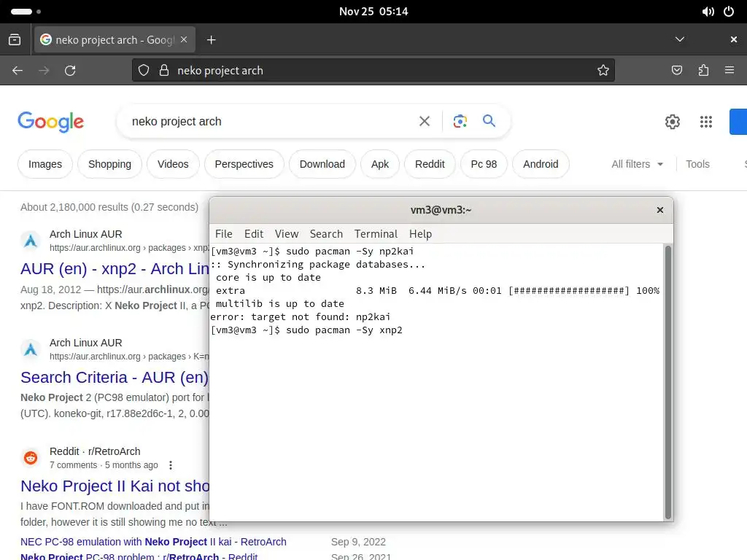Screen dimensions: 747x560
Task: Click the padlock site info icon
Action: click(164, 71)
